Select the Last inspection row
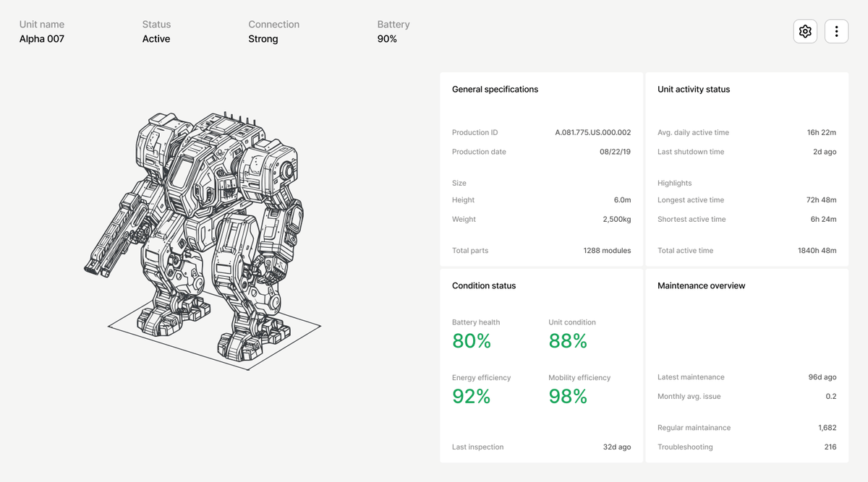The image size is (868, 482). coord(541,447)
